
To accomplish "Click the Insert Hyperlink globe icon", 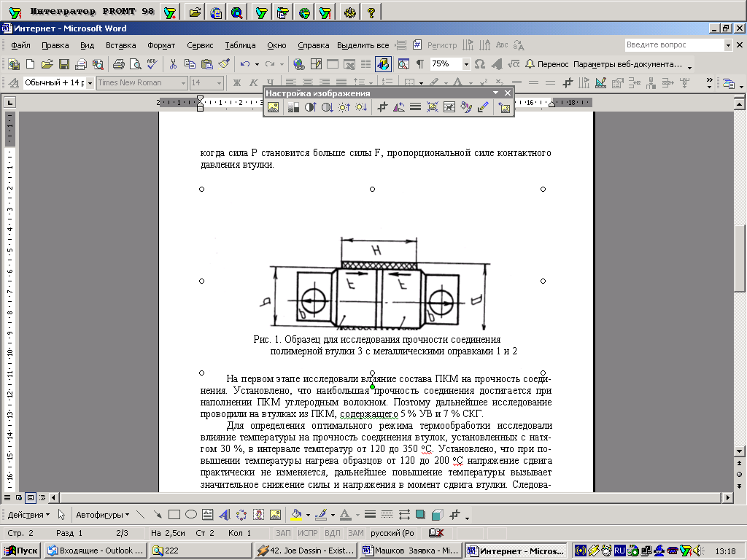I will click(x=298, y=64).
